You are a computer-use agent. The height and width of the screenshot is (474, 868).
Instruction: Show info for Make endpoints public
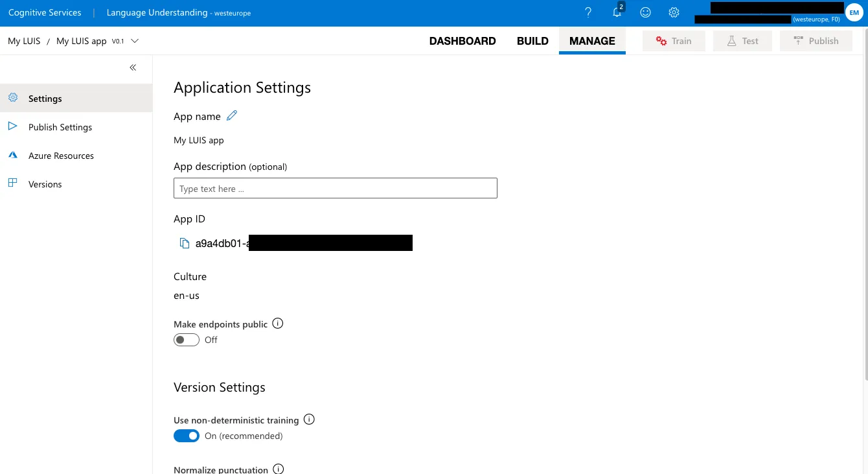pyautogui.click(x=278, y=323)
